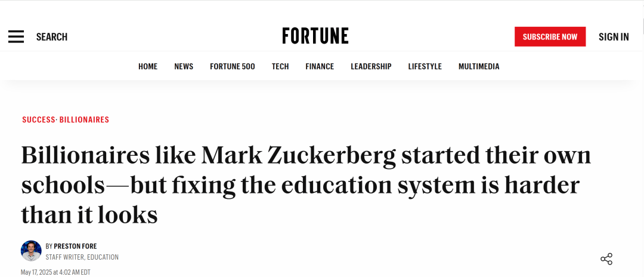The width and height of the screenshot is (644, 277).
Task: Open author Preston Fore's avatar photo
Action: (x=31, y=251)
